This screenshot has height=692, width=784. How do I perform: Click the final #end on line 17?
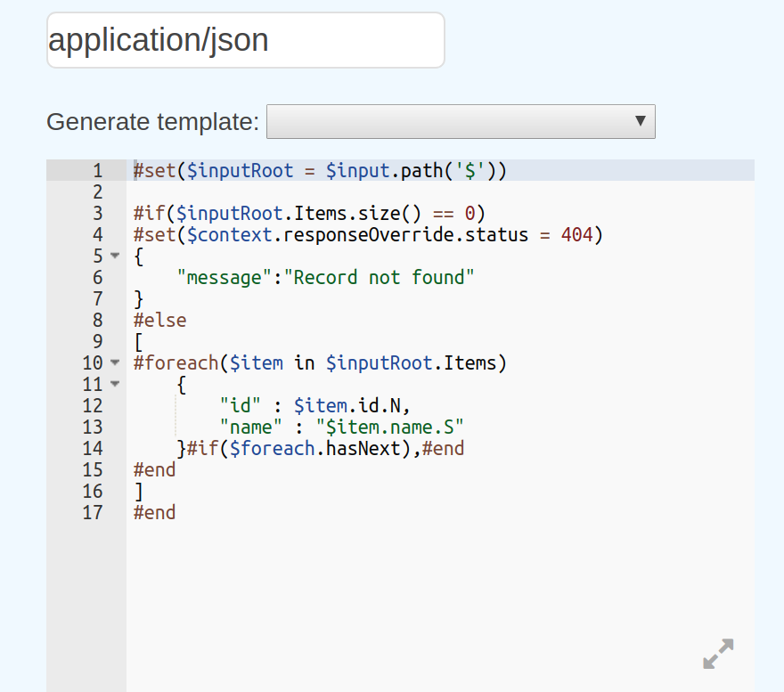(x=154, y=512)
